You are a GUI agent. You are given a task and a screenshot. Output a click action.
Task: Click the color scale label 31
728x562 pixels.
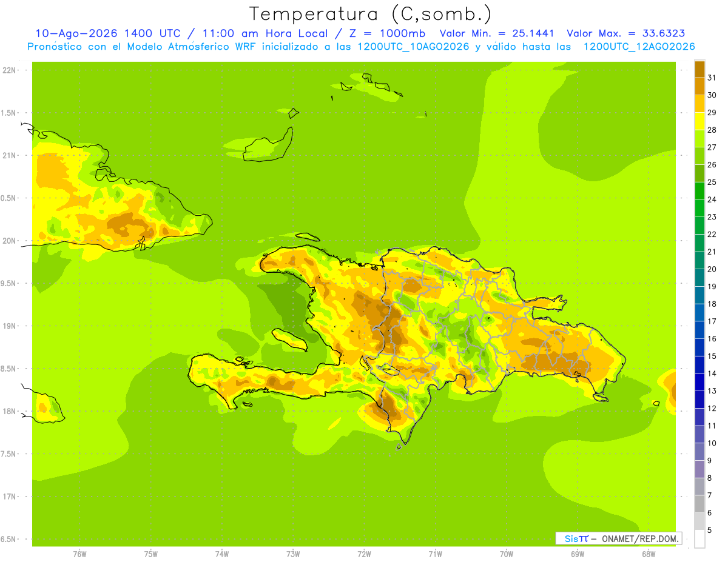click(712, 77)
